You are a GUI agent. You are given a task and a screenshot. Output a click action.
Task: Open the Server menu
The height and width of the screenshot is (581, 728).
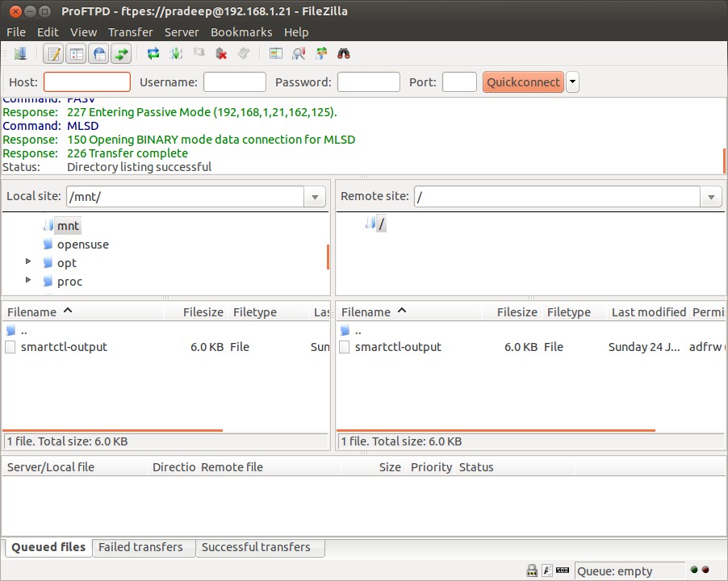click(182, 32)
